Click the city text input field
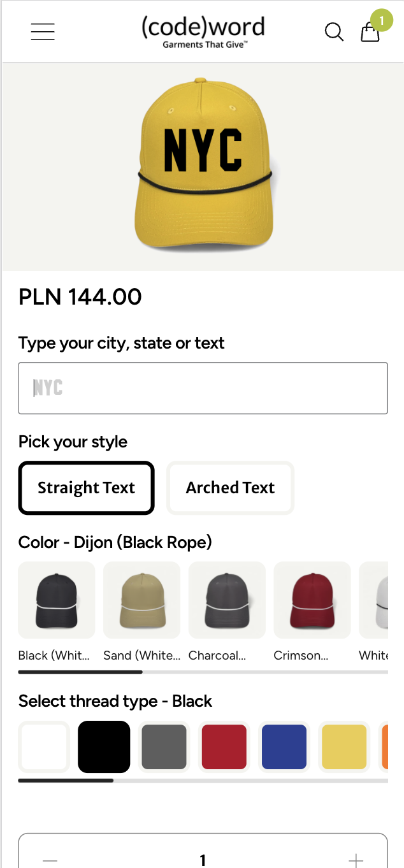 tap(202, 387)
